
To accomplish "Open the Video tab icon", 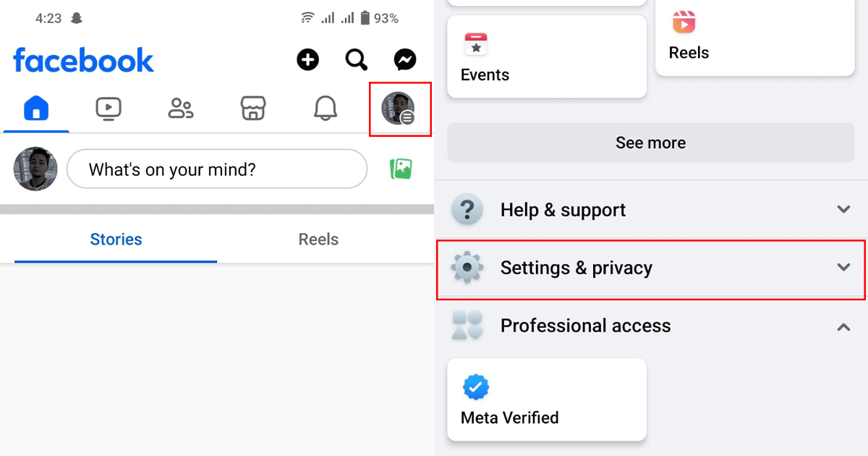I will pos(109,109).
